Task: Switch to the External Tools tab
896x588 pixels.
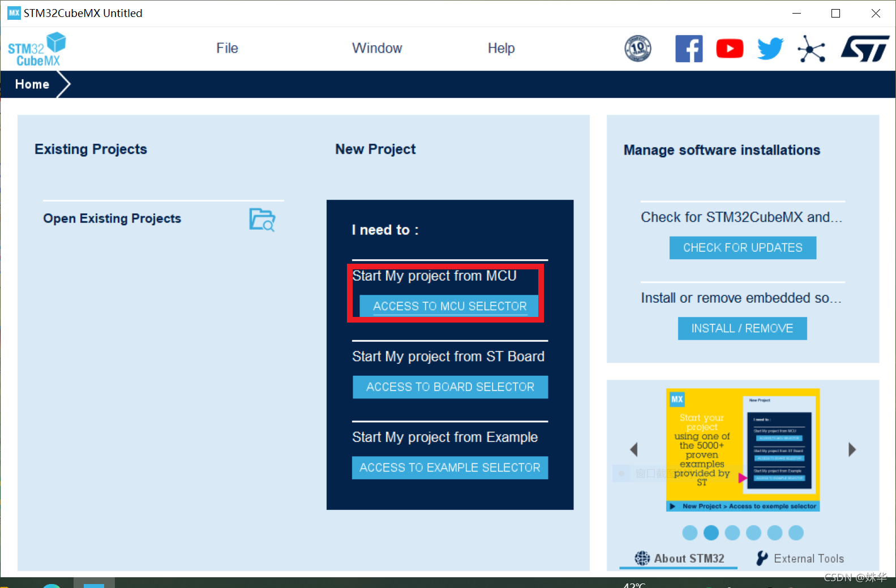Action: 800,558
